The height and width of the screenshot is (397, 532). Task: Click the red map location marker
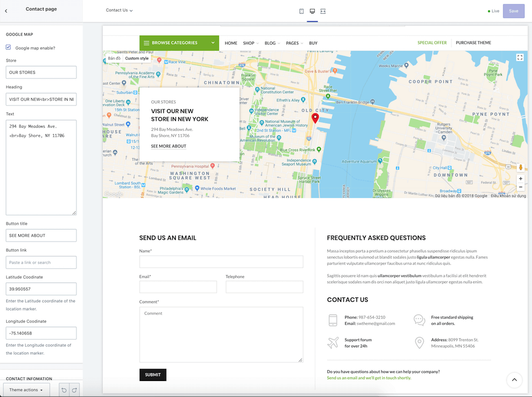pyautogui.click(x=315, y=118)
